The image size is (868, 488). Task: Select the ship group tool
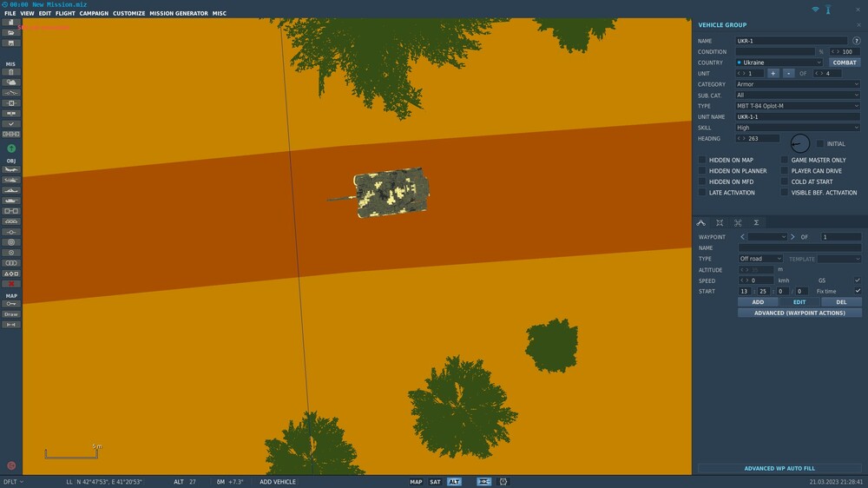coord(10,190)
